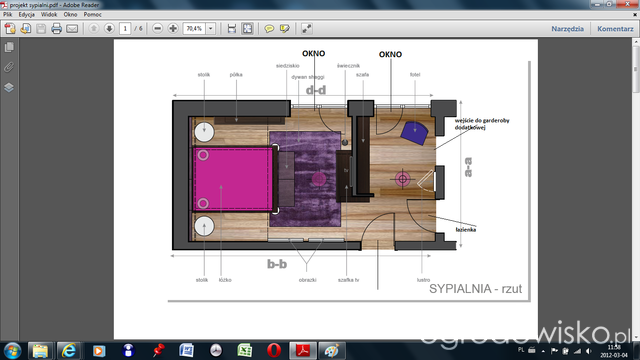Screen dimensions: 640x360
Task: Click the vertical scrollbar thumb
Action: pos(636,69)
